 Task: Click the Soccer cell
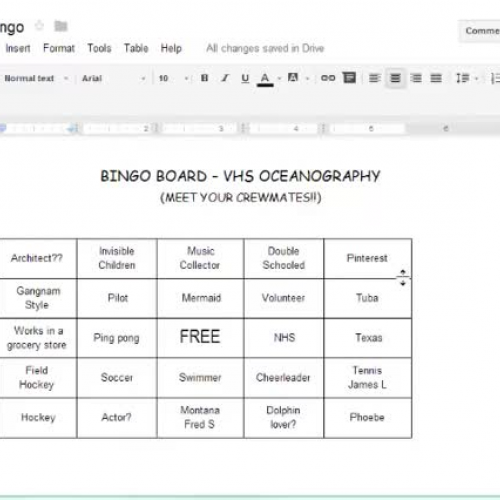[117, 378]
